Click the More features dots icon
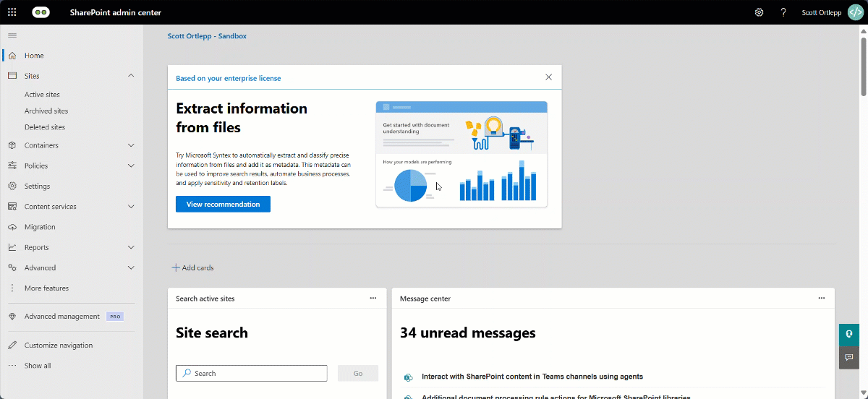 (x=12, y=288)
